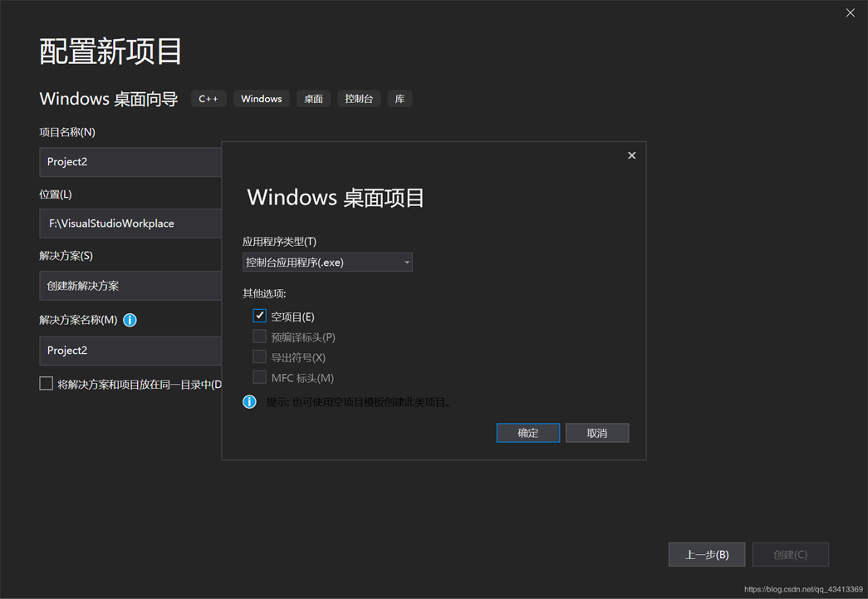The width and height of the screenshot is (868, 599).
Task: Check 将解决方案和项目放在同一目录中 checkbox
Action: (x=46, y=384)
